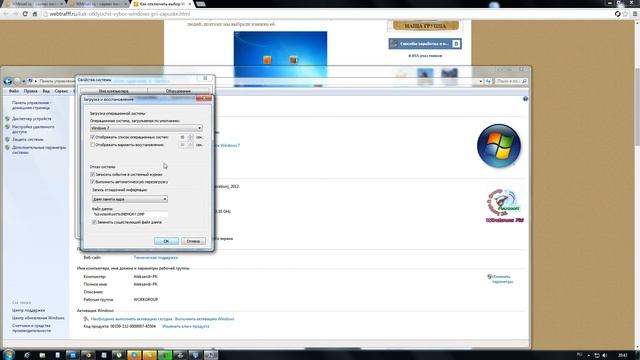Open 'Защита системы' sidebar link
Image resolution: width=640 pixels, height=360 pixels.
pyautogui.click(x=28, y=140)
